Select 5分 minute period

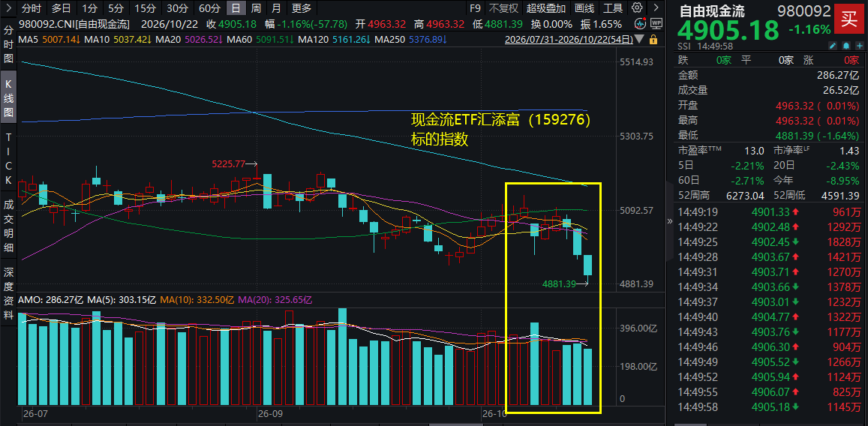click(116, 8)
